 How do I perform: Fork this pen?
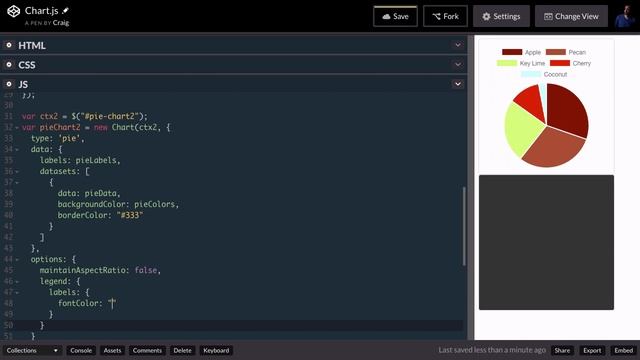pos(445,16)
